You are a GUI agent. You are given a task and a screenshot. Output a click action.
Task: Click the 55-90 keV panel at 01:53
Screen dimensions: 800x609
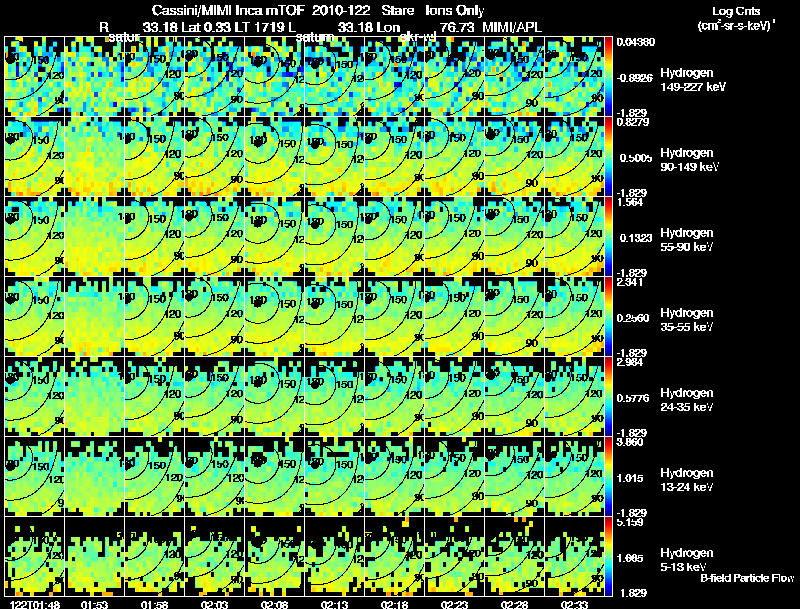tap(95, 237)
